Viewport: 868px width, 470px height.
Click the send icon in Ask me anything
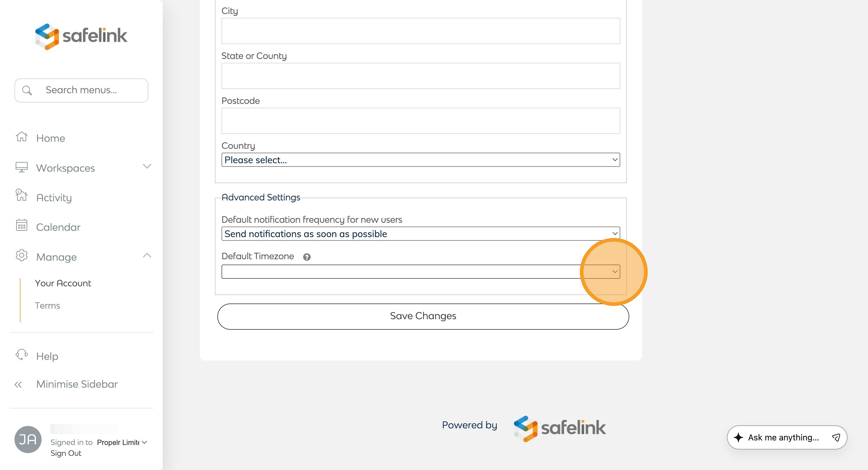(x=836, y=438)
